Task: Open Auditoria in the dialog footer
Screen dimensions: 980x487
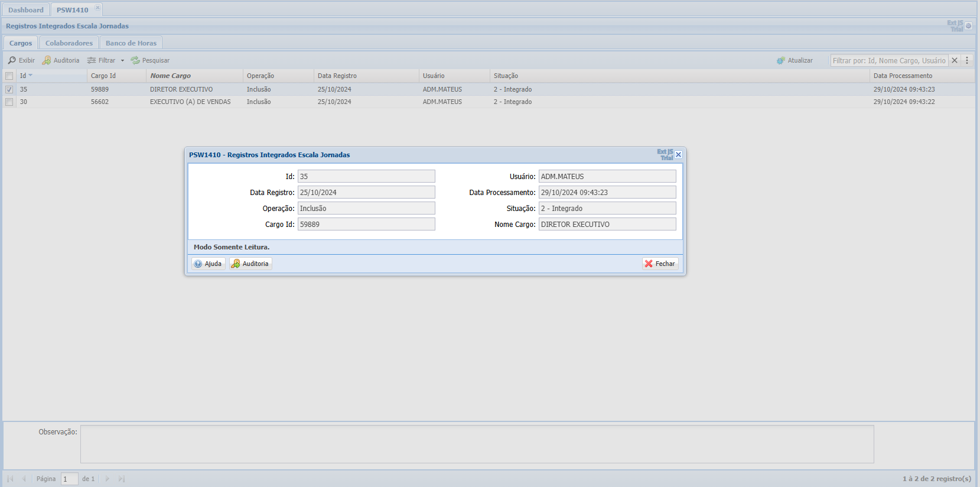Action: tap(250, 264)
